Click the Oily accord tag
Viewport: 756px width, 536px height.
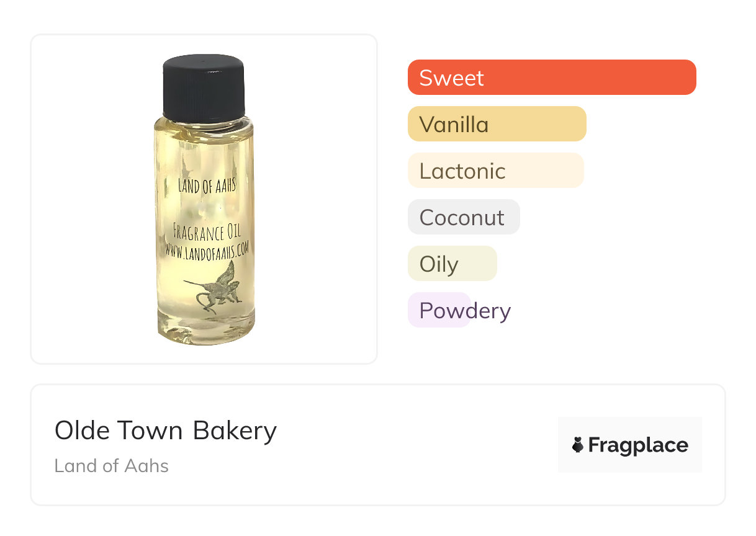[x=452, y=264]
